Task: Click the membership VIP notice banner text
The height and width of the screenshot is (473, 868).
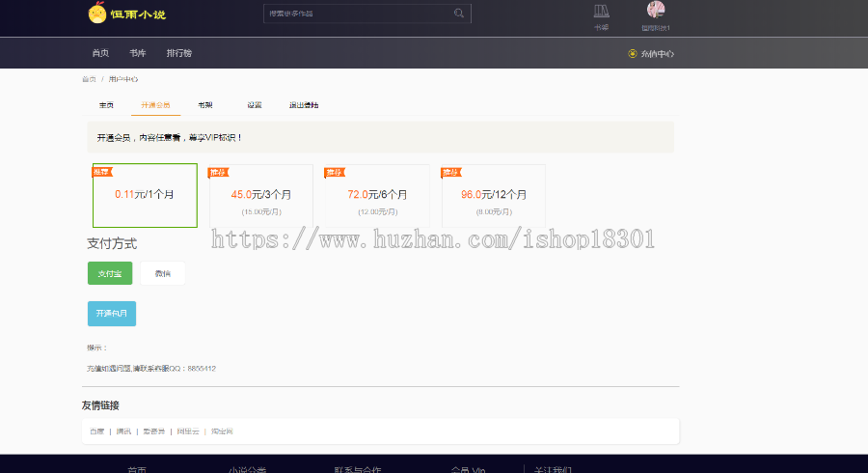Action: coord(170,137)
